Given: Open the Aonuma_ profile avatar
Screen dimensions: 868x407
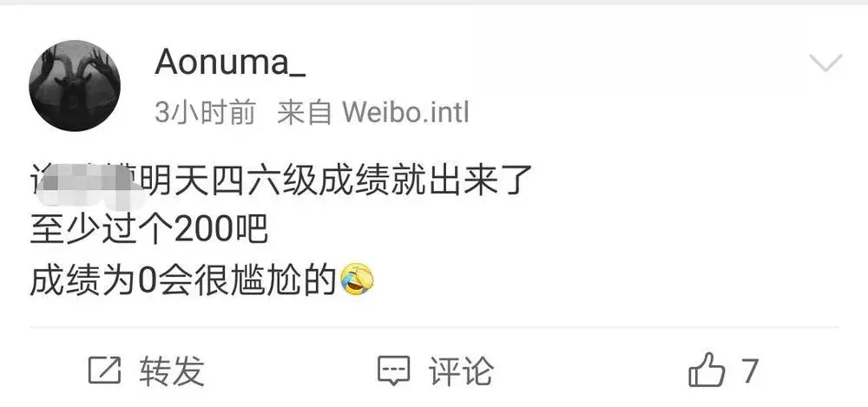Looking at the screenshot, I should 74,86.
